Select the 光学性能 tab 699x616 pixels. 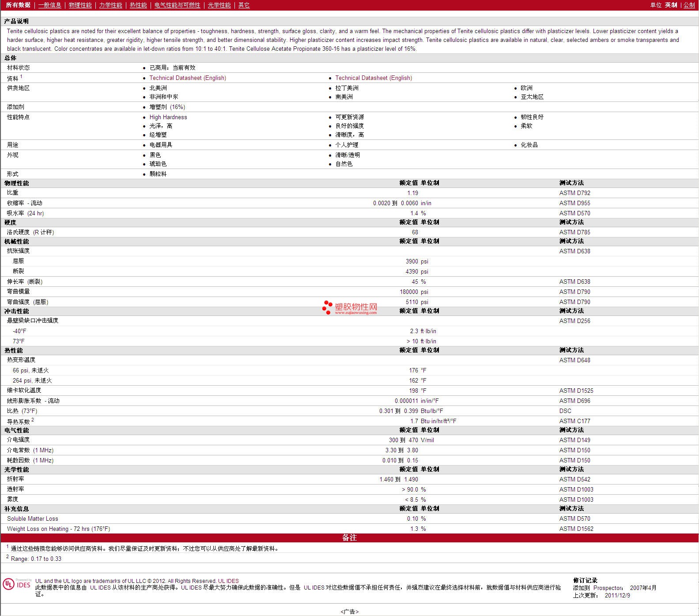click(x=219, y=5)
